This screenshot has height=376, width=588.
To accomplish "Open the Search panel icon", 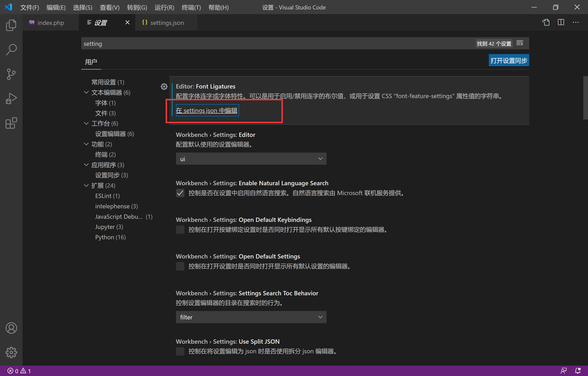I will click(11, 50).
